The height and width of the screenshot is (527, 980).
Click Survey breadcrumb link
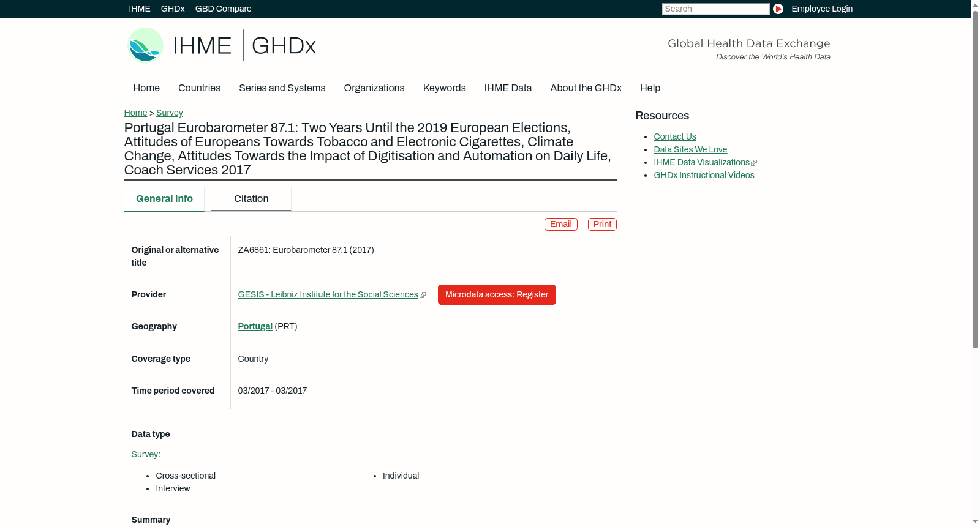click(170, 113)
